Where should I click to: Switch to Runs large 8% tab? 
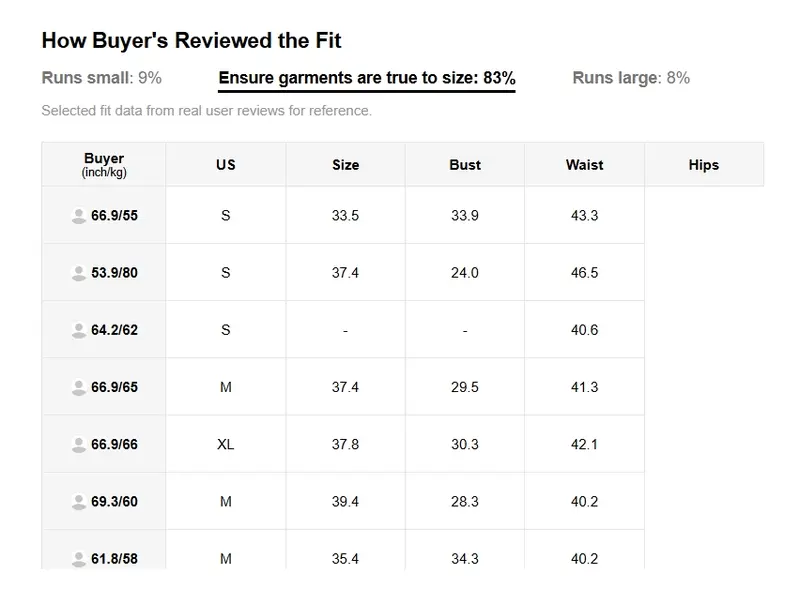631,78
